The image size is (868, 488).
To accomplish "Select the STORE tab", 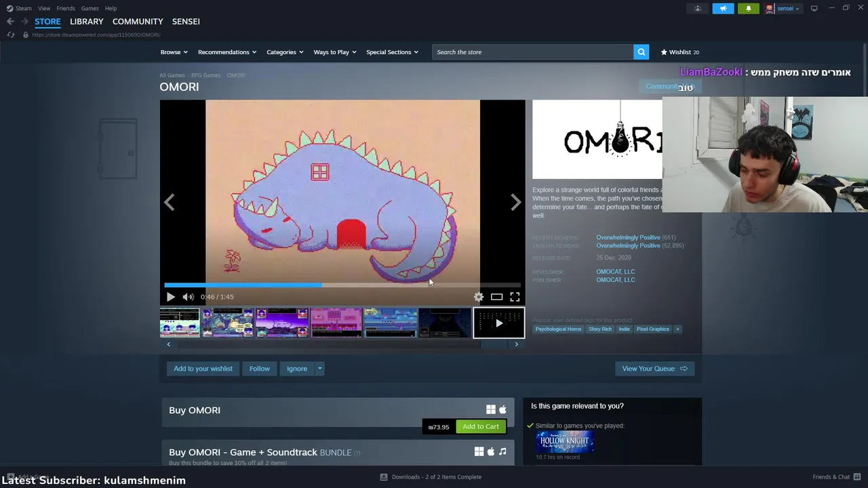I will [x=47, y=22].
